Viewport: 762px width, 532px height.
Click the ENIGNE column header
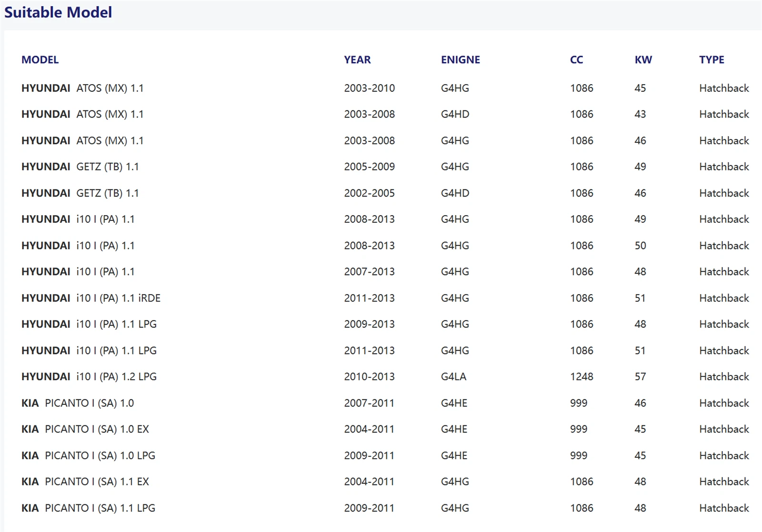(x=460, y=60)
